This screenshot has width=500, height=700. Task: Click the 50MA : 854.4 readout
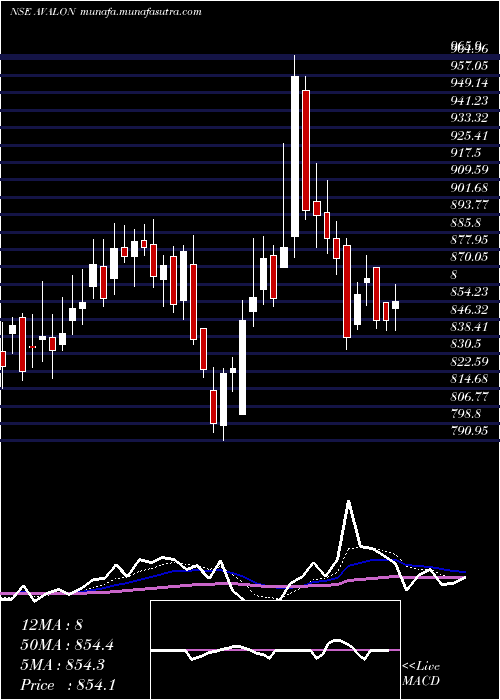click(67, 645)
